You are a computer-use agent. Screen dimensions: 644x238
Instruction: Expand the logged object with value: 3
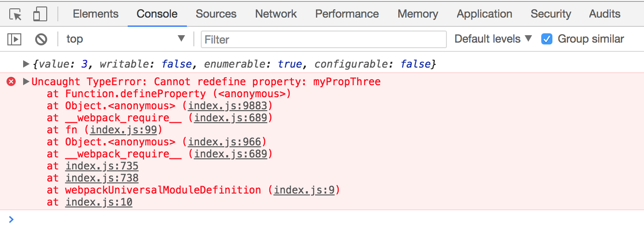(26, 64)
